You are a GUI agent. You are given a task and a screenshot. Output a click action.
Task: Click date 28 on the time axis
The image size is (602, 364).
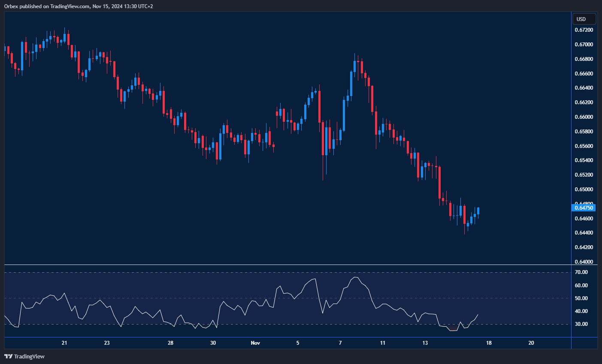171,343
